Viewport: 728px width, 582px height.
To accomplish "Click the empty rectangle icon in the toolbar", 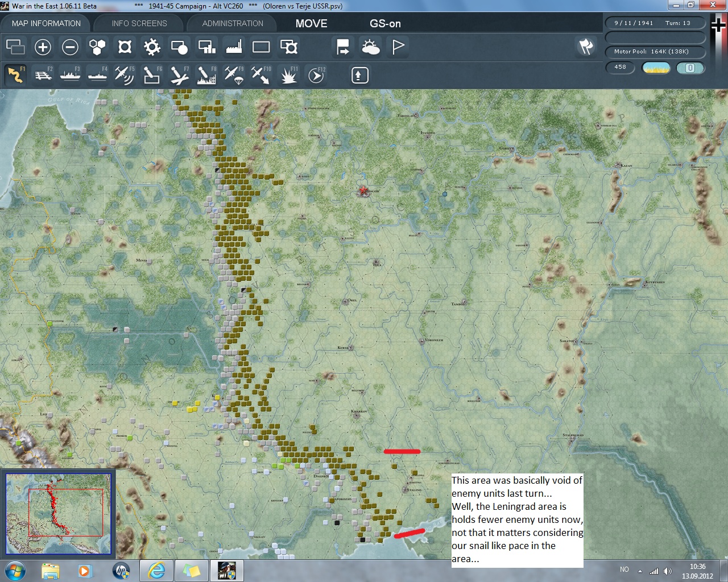I will (x=261, y=47).
